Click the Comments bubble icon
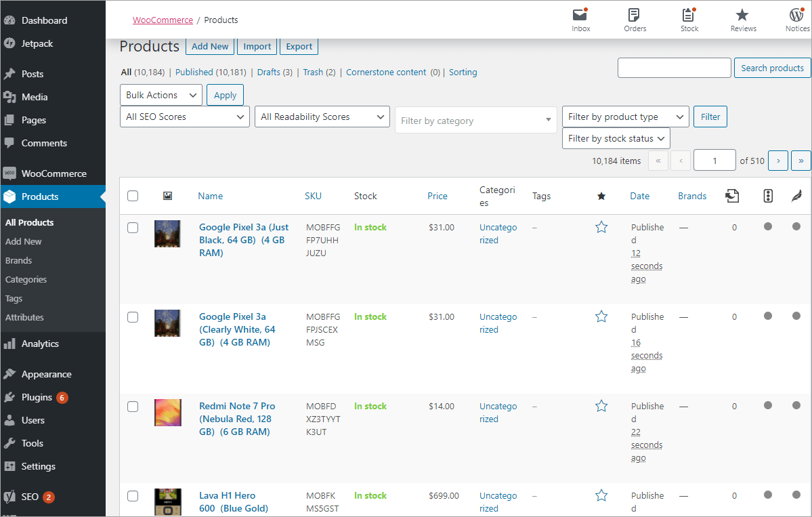812x517 pixels. 9,143
